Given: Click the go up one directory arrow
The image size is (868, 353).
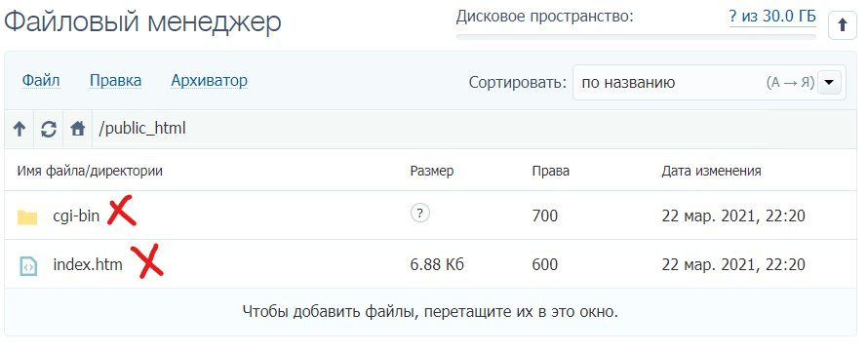Looking at the screenshot, I should (x=20, y=129).
